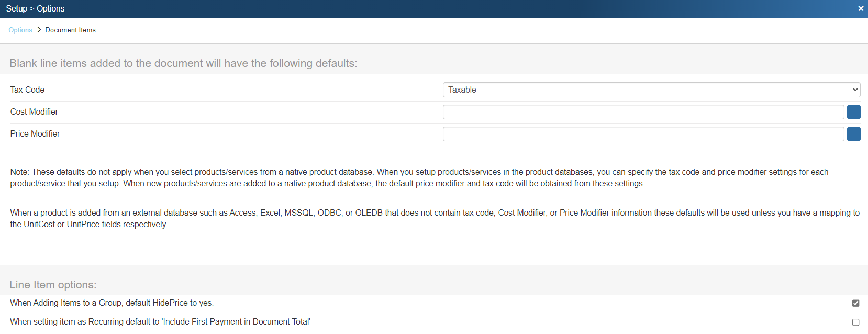Click the Cost Modifier label
868x334 pixels.
tap(34, 112)
